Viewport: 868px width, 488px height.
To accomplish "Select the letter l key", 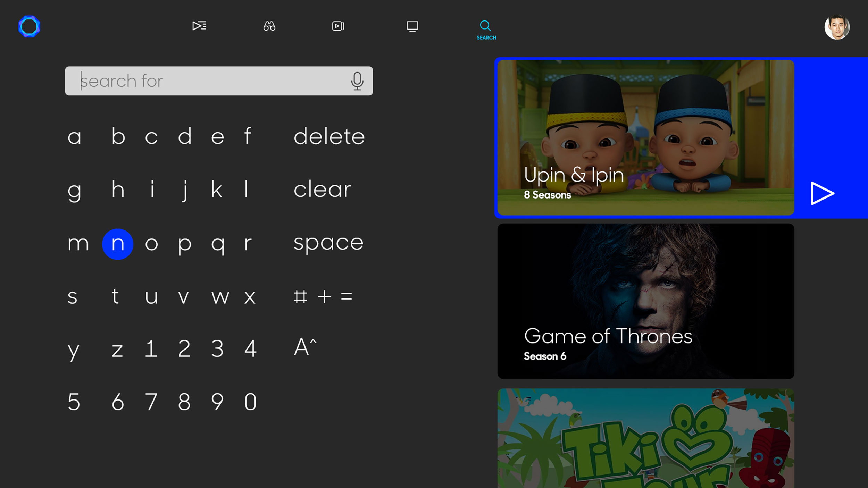I will coord(246,189).
